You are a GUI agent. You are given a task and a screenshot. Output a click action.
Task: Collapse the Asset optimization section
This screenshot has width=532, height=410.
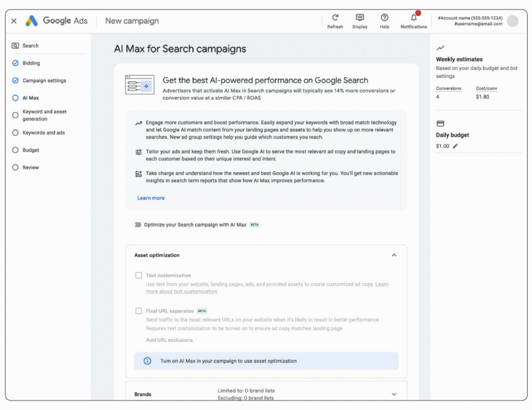[x=394, y=255]
